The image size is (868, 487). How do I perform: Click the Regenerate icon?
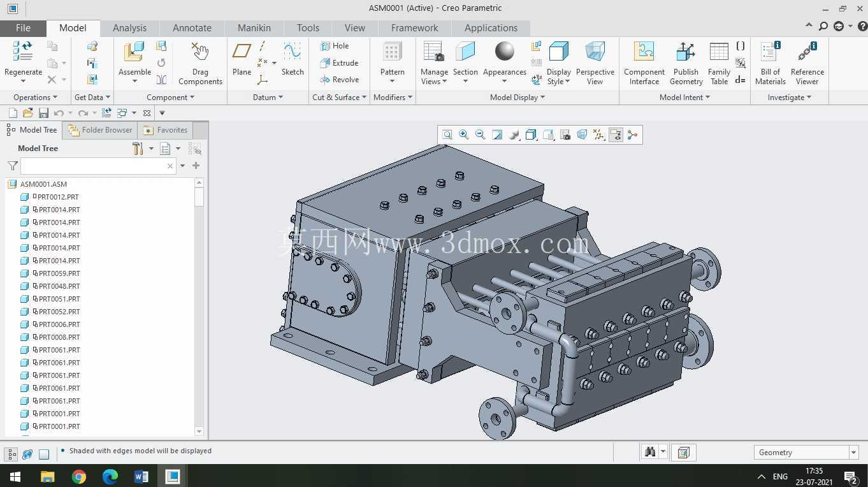(x=23, y=52)
